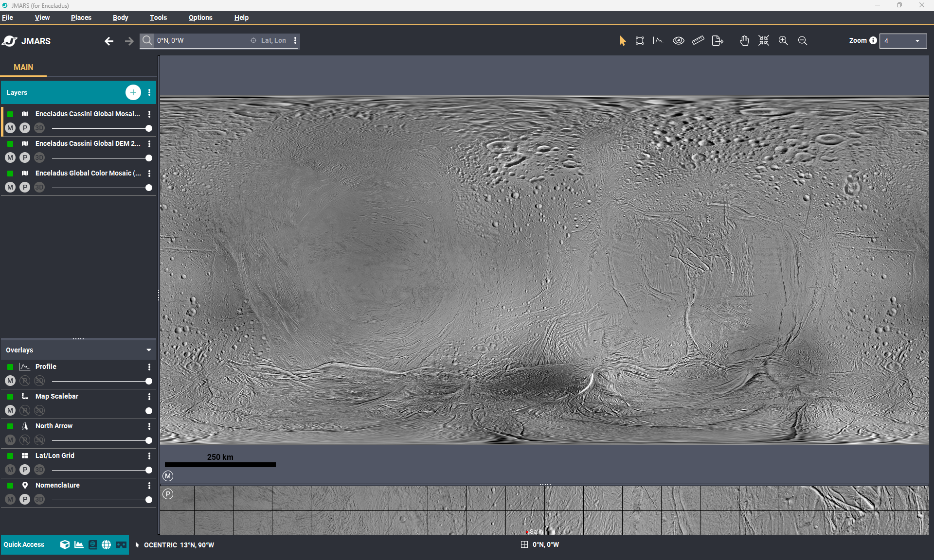Open Enceladus Global Color Mosaic options menu
Screen dimensions: 934x560
coord(149,173)
